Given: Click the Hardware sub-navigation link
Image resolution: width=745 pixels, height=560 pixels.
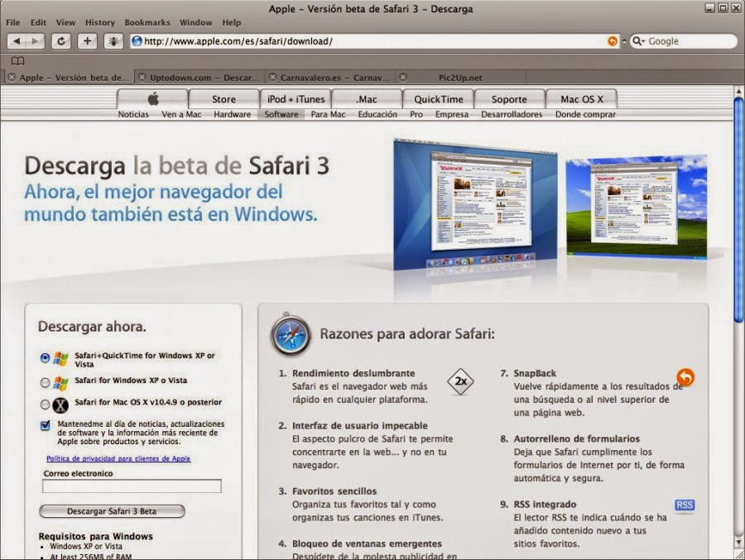Looking at the screenshot, I should click(x=233, y=114).
